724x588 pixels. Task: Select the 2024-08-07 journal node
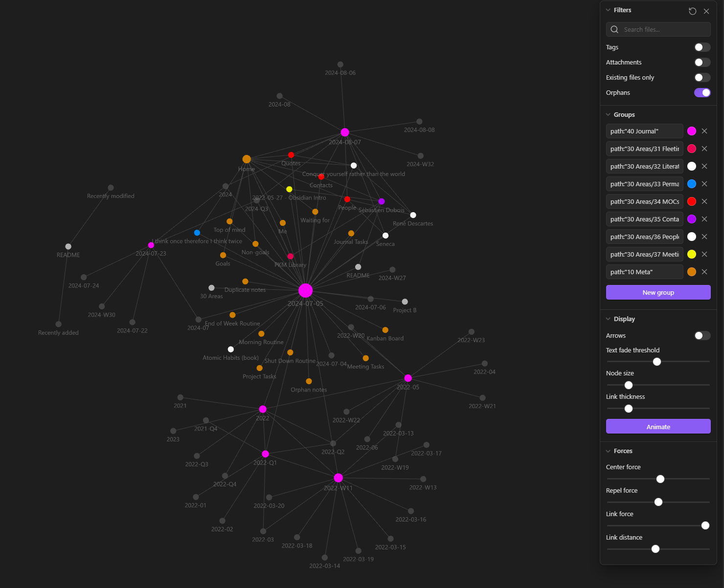point(345,132)
